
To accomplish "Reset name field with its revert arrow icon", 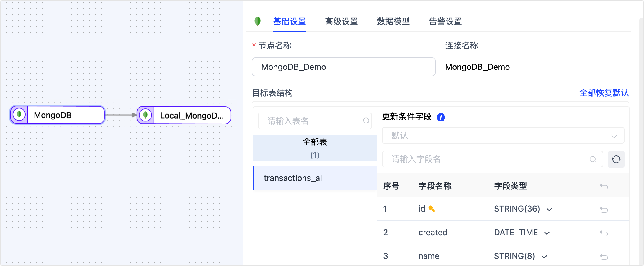I will point(604,256).
